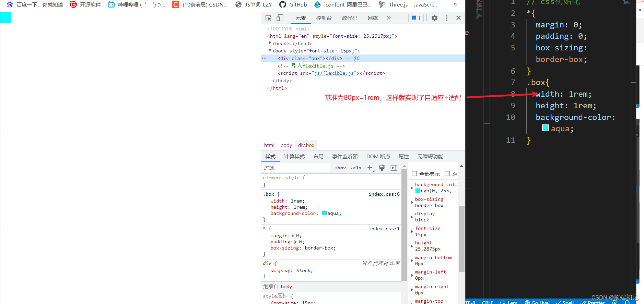Viewport: 644px width, 304px height.
Task: Expand computed margin-left property
Action: coord(412,275)
